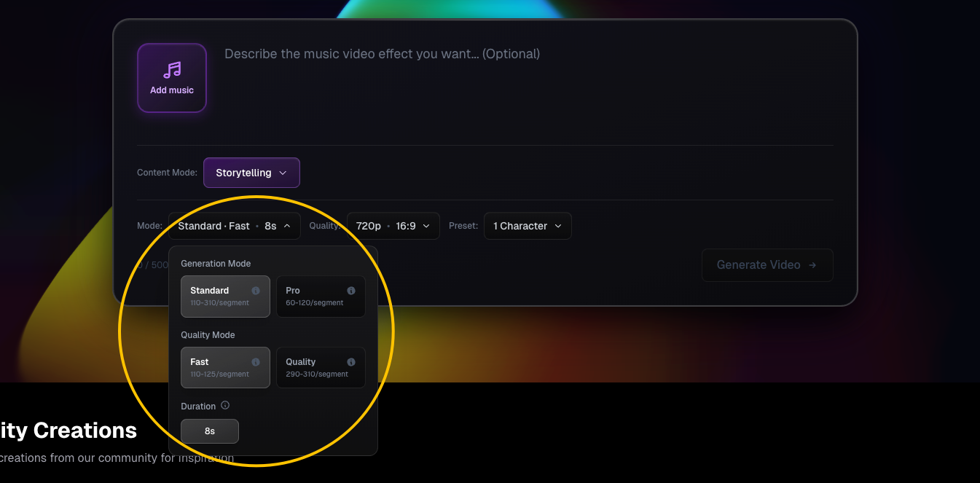Select Pro generation mode
Screen dimensions: 980x483
click(x=321, y=296)
